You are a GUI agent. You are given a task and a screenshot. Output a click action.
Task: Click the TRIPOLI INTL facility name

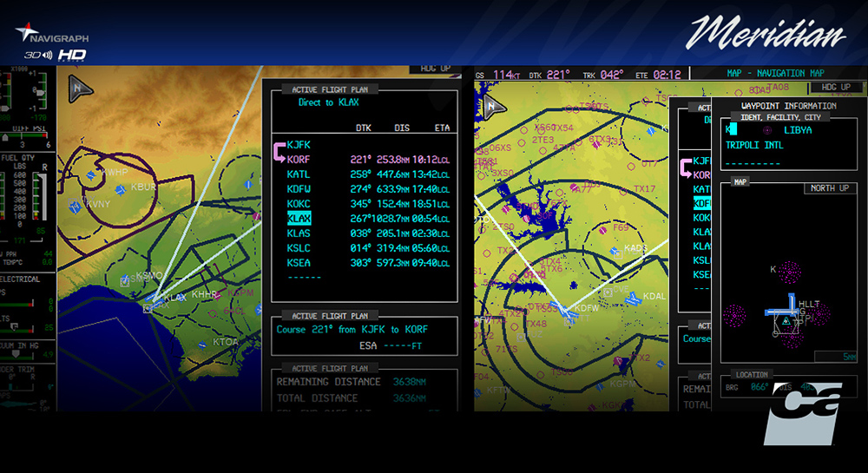754,146
